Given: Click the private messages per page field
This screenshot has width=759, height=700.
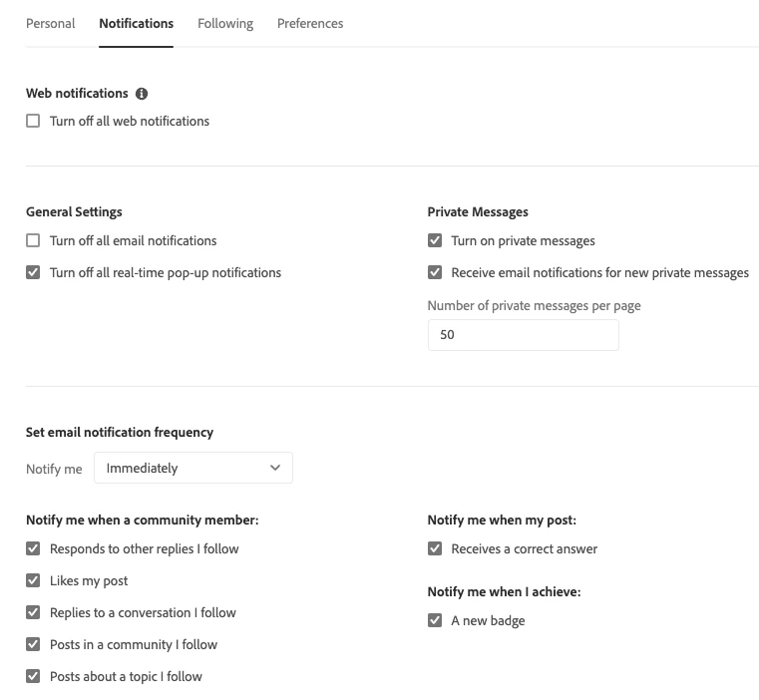Looking at the screenshot, I should tap(523, 335).
